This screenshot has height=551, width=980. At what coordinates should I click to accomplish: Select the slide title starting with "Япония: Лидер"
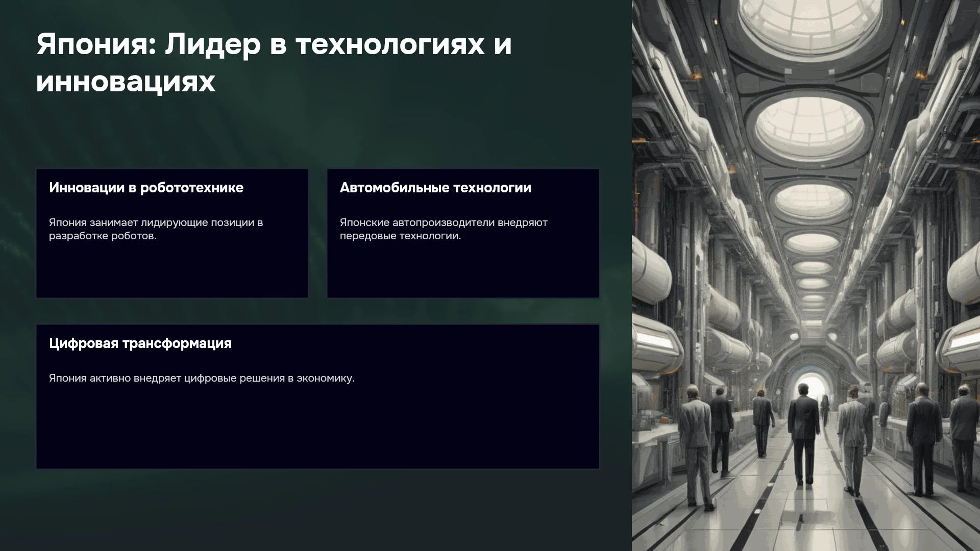pyautogui.click(x=274, y=63)
